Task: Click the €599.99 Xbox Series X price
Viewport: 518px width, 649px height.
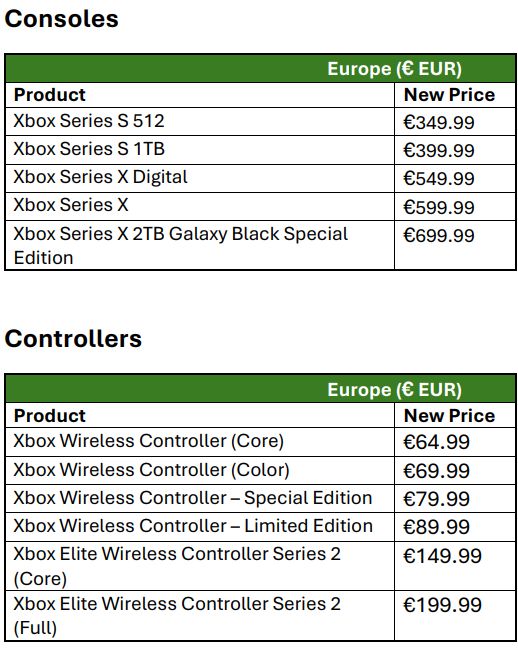Action: click(x=439, y=207)
